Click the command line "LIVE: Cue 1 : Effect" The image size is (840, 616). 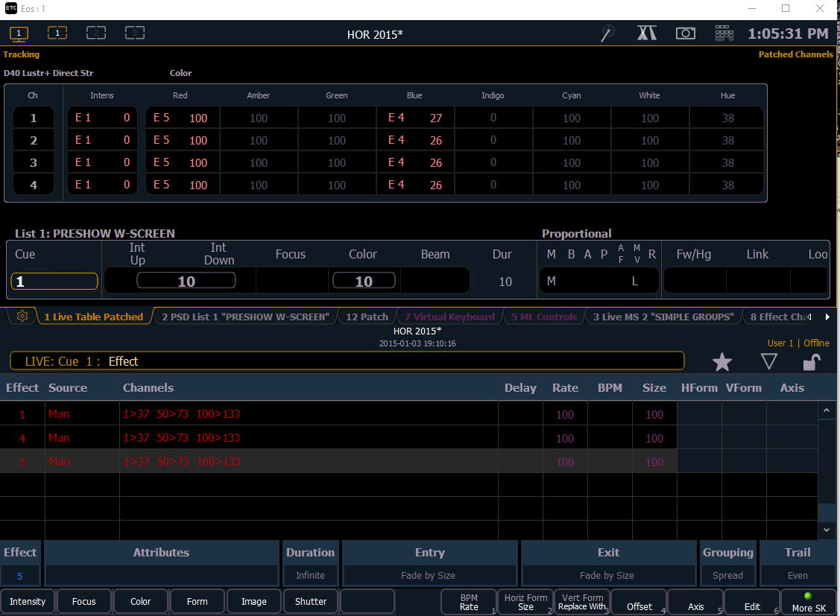point(347,361)
